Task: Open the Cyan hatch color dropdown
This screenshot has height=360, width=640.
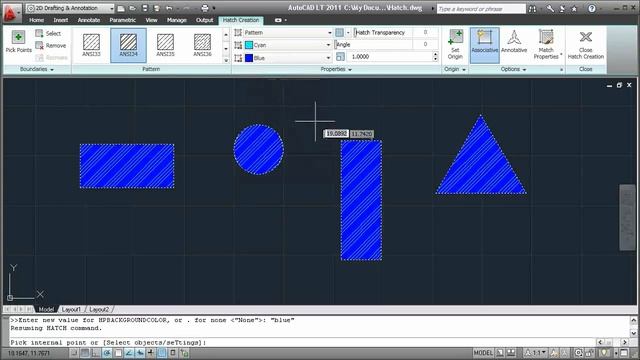Action: tap(288, 45)
